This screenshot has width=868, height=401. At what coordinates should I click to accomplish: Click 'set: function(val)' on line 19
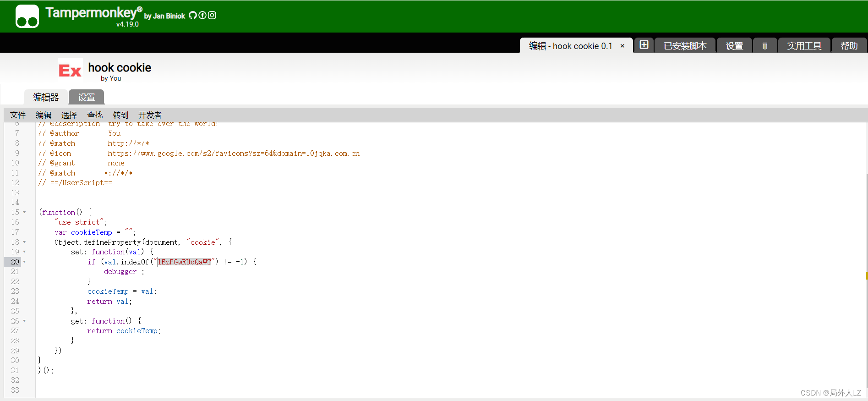click(108, 252)
